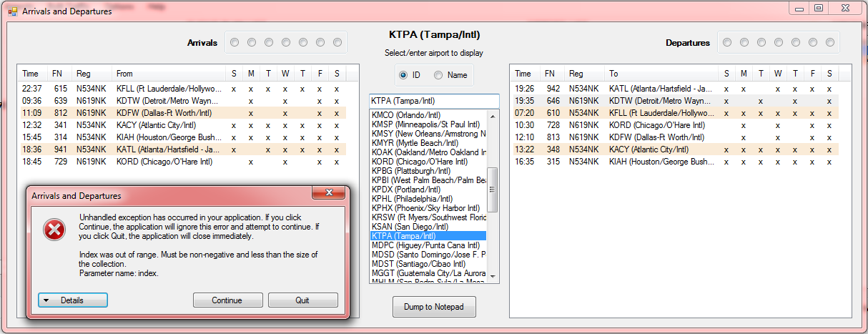Click the airport list scroll up arrow

[x=492, y=116]
